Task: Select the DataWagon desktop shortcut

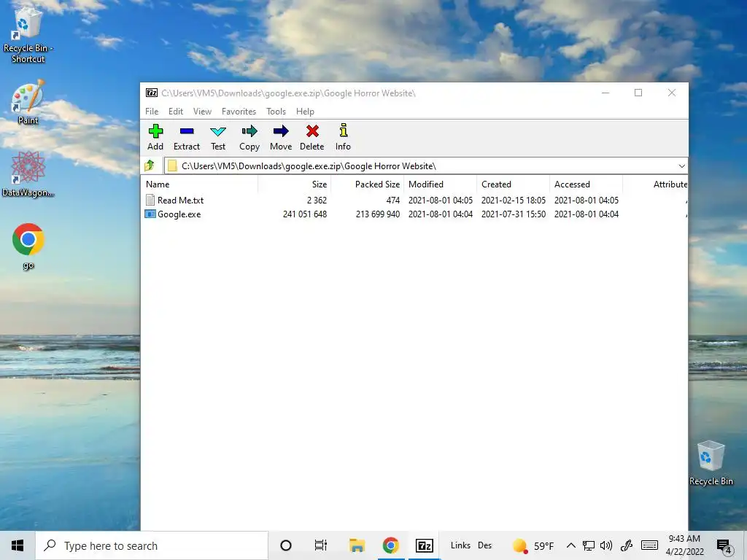Action: point(28,174)
